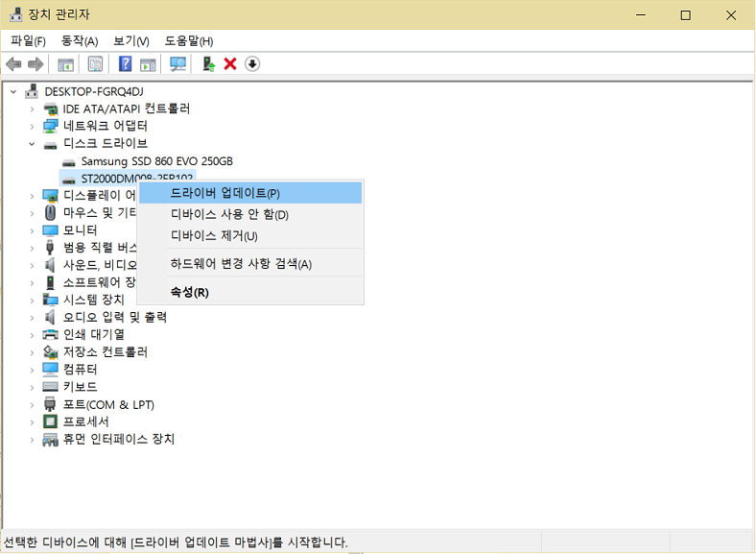Expand 네트워크 어댑터 node

pyautogui.click(x=32, y=127)
